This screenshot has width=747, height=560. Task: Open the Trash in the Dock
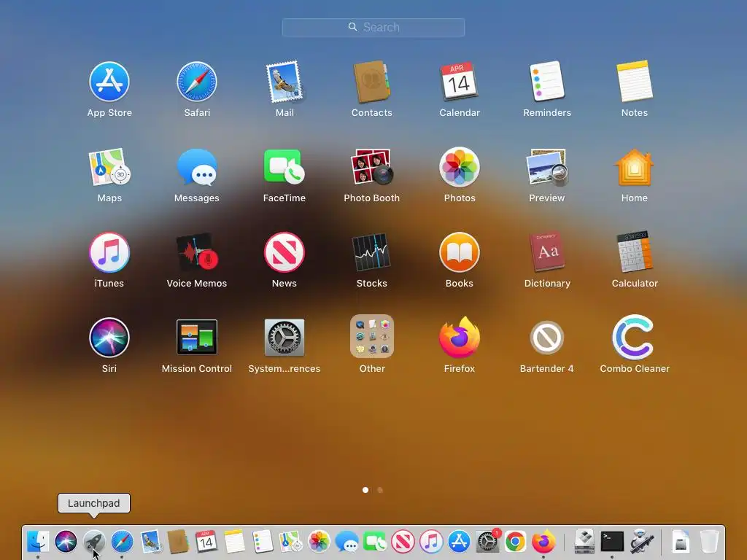709,542
